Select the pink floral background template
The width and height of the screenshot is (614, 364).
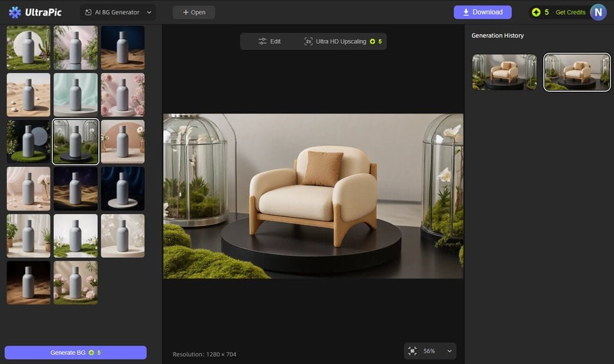[122, 95]
